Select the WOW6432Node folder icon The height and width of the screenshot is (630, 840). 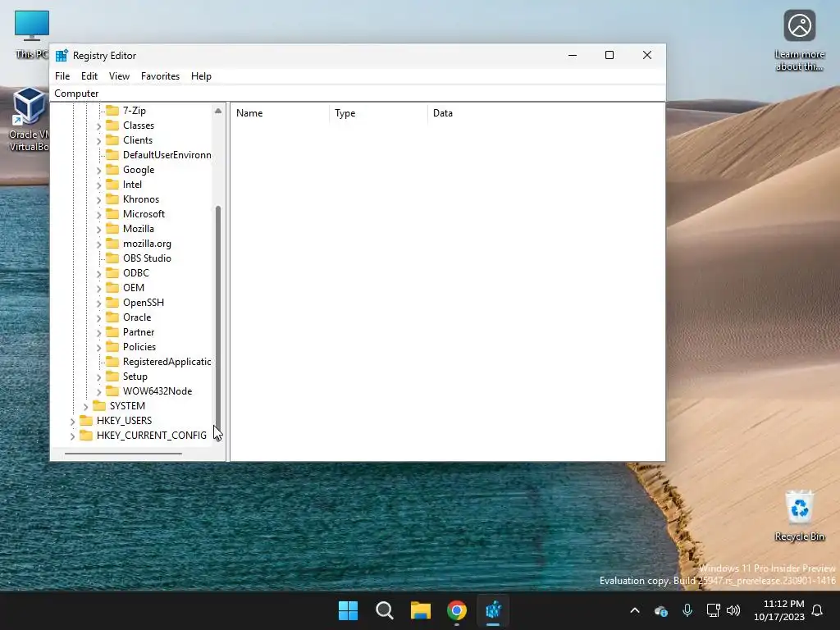112,391
